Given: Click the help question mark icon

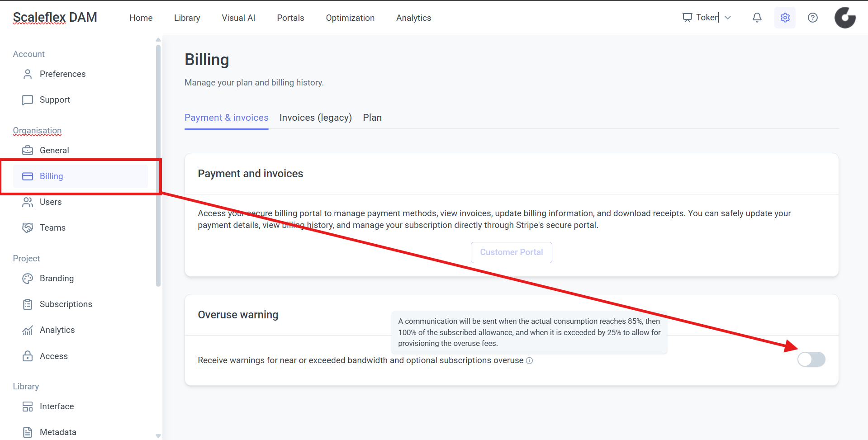Looking at the screenshot, I should click(812, 18).
